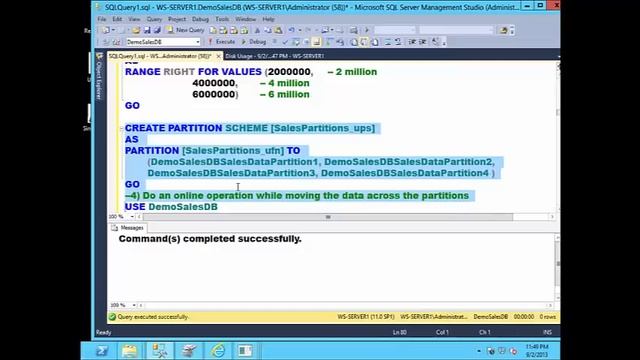The height and width of the screenshot is (360, 640).
Task: Click the Open File folder icon
Action: pyautogui.click(x=136, y=30)
